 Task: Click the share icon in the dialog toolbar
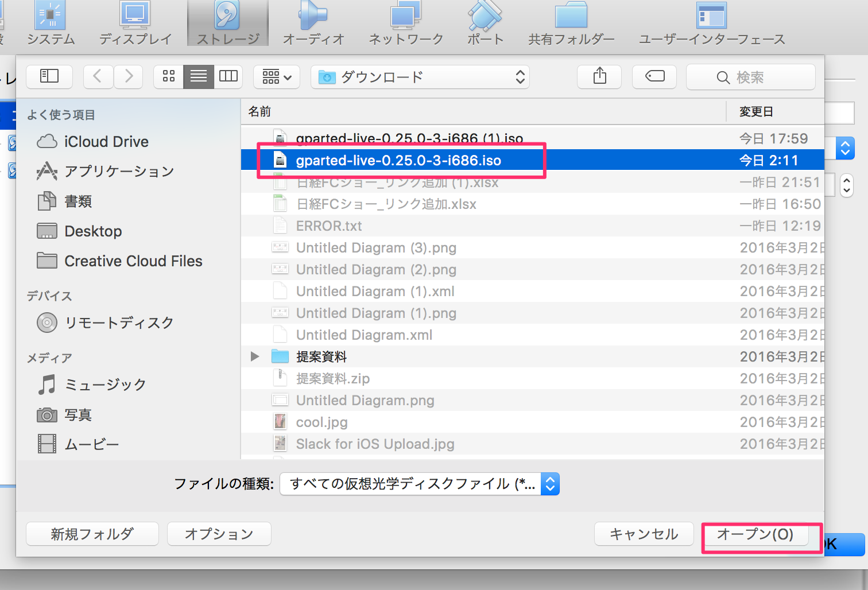point(599,76)
